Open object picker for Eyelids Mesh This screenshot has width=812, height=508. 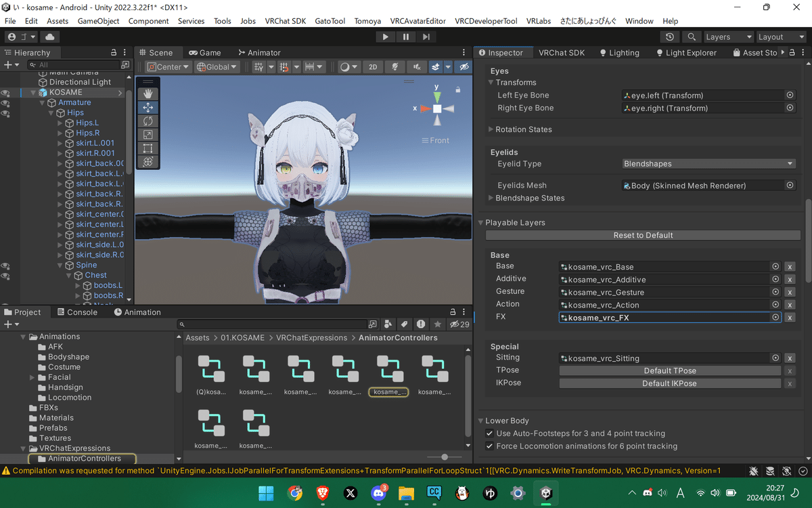(790, 185)
